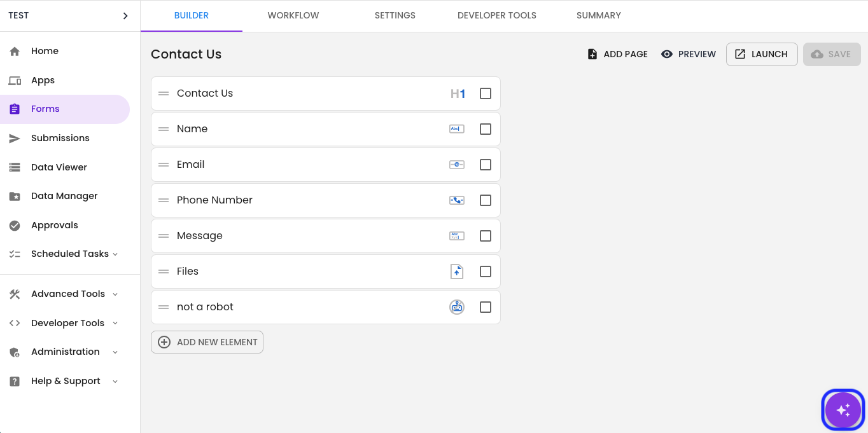The image size is (868, 433).
Task: Select the Phone Number element label
Action: [x=214, y=200]
